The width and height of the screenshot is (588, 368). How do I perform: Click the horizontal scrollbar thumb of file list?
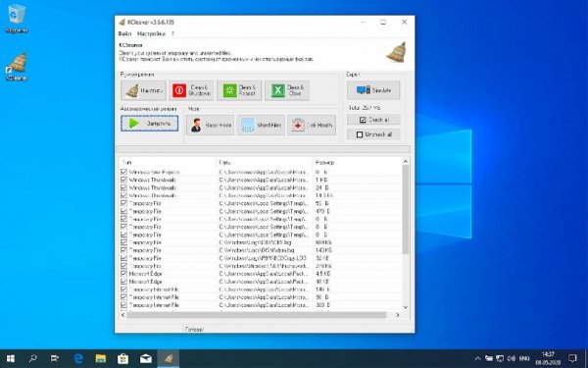(x=257, y=315)
